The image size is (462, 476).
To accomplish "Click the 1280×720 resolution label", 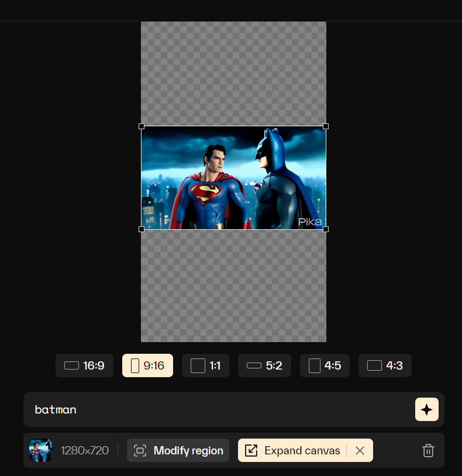I will point(85,450).
